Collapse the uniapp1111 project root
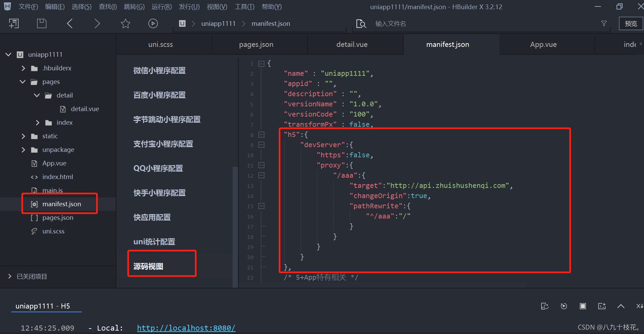Image resolution: width=644 pixels, height=334 pixels. pyautogui.click(x=8, y=54)
